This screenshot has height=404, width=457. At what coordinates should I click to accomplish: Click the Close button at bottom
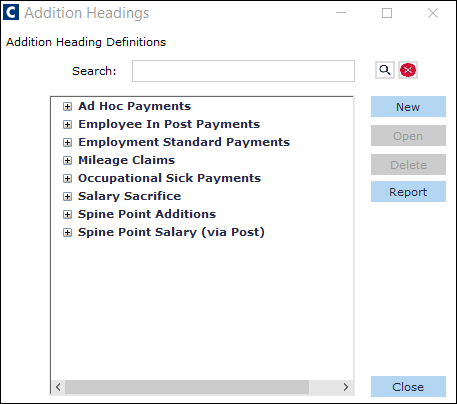[408, 387]
